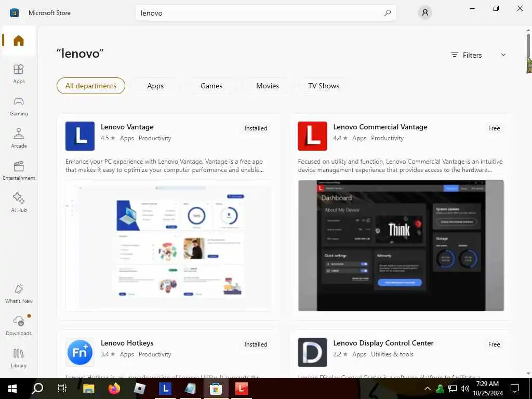Click the Lenovo Vantage screenshot thumbnail
The width and height of the screenshot is (532, 399).
click(168, 246)
